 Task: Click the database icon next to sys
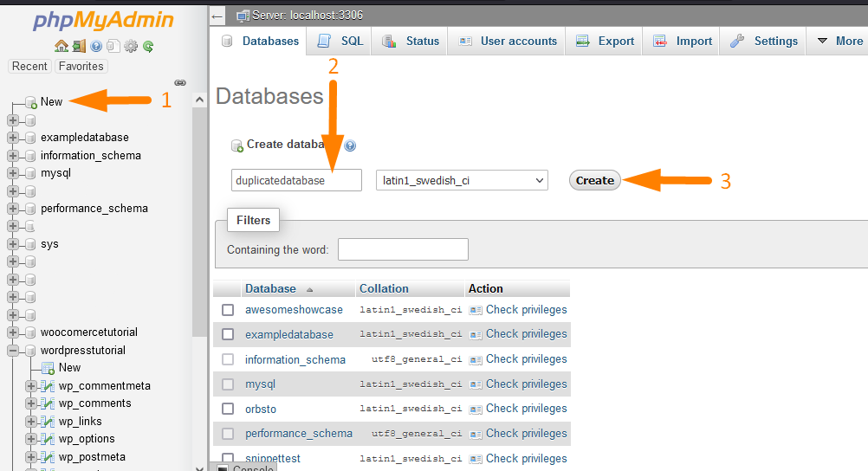coord(30,244)
